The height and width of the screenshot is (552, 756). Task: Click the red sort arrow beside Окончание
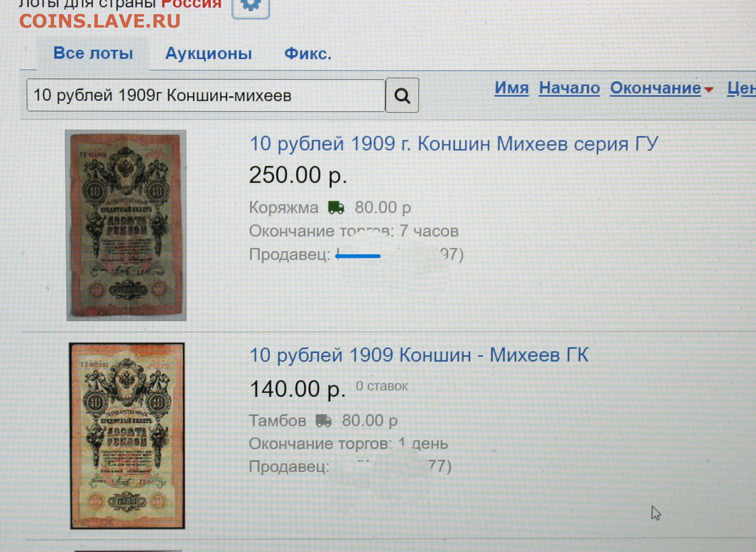[x=709, y=90]
